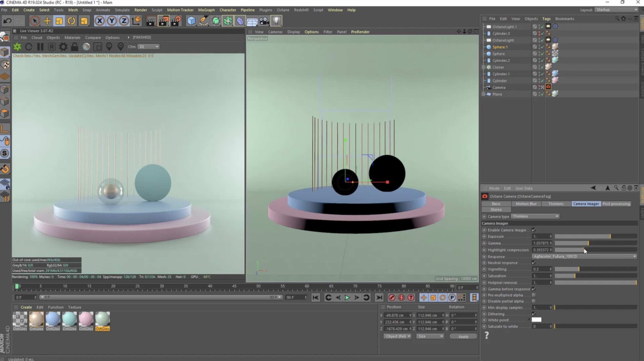Select the last OctGlos material thumbnail

(x=103, y=321)
